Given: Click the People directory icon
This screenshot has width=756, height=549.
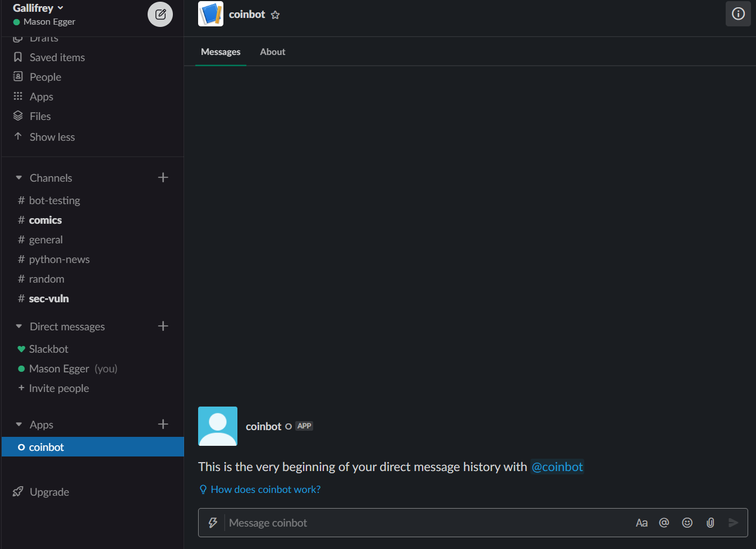Looking at the screenshot, I should [18, 76].
